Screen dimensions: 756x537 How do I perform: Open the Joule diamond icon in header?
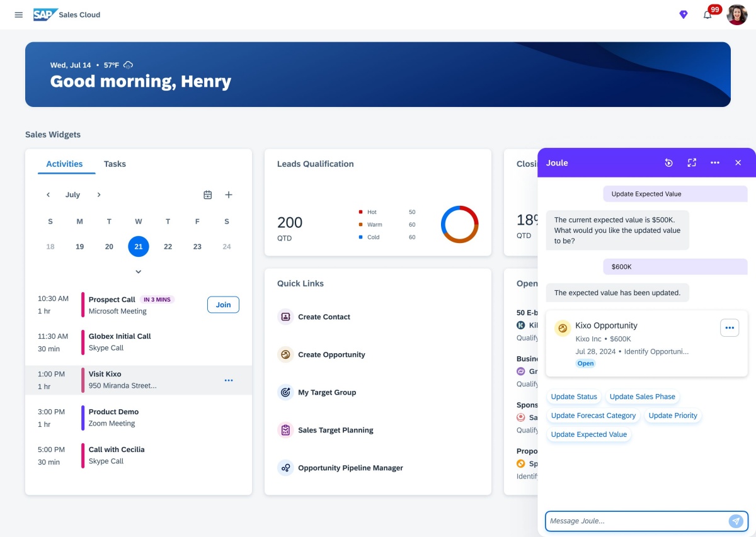pyautogui.click(x=684, y=14)
